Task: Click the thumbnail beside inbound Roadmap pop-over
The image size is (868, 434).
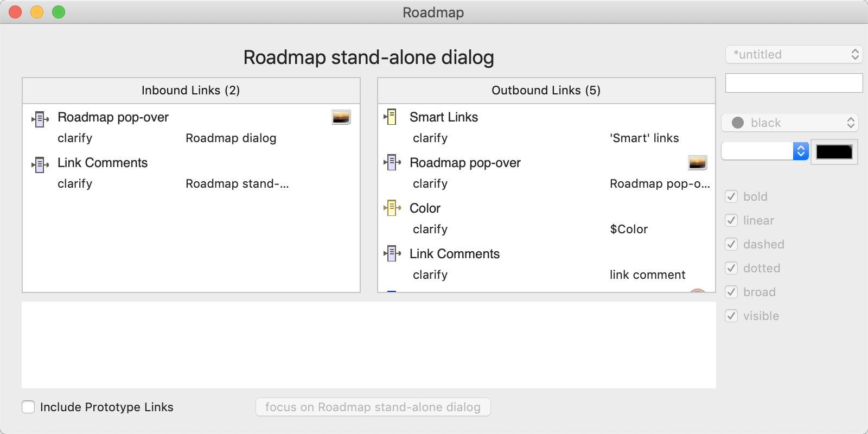Action: [x=340, y=116]
